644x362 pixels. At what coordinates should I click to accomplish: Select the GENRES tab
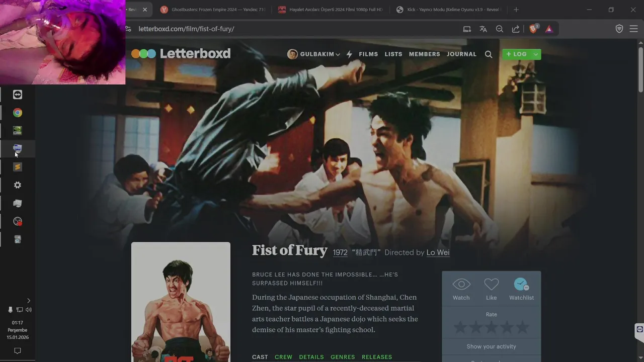tap(343, 357)
